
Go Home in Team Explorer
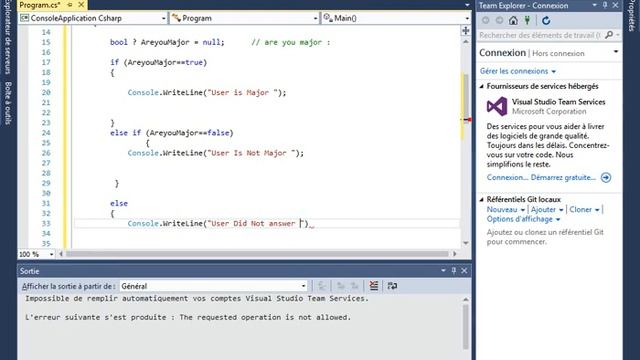tap(513, 20)
